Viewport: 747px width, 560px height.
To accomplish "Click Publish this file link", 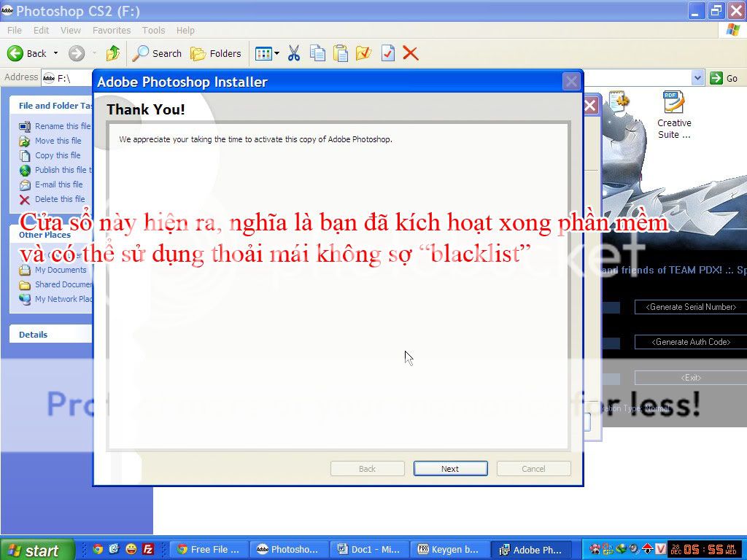I will click(55, 170).
